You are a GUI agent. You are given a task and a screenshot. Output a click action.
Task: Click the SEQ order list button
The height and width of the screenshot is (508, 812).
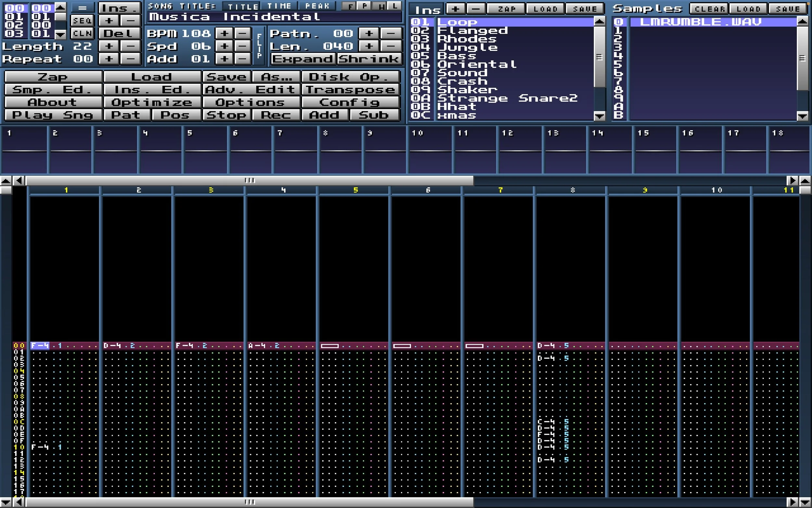(x=82, y=21)
